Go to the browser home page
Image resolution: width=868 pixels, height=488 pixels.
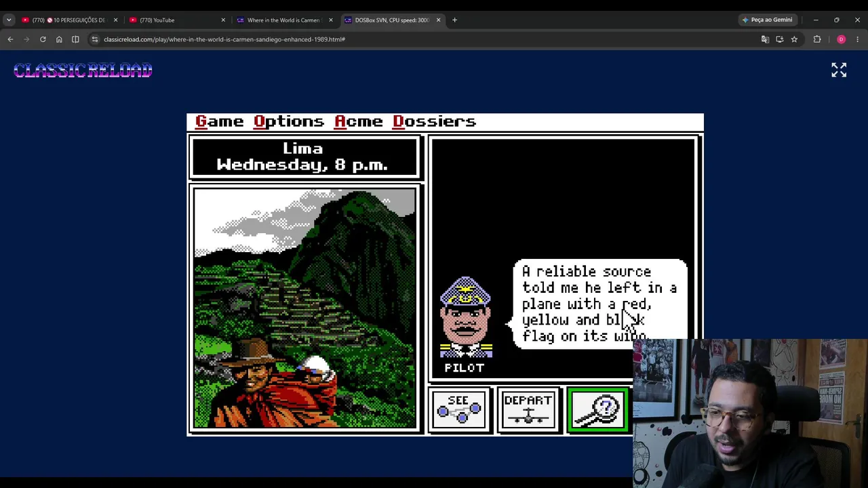click(x=59, y=39)
